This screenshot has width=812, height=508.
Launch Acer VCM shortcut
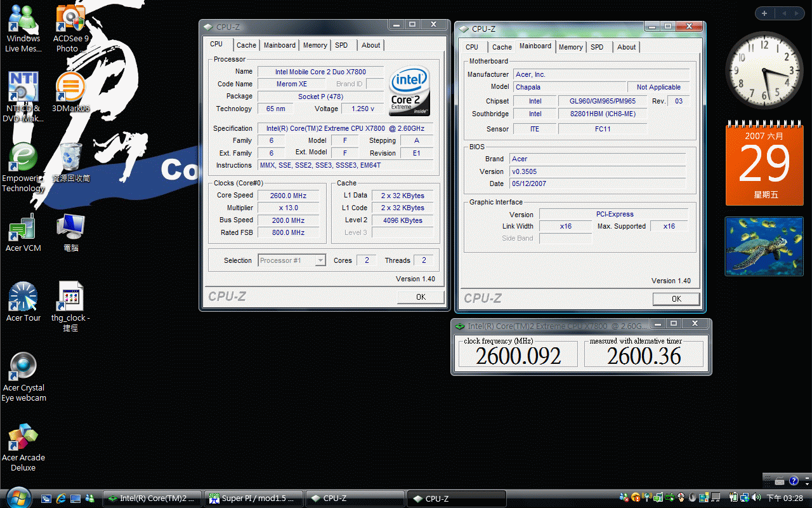[23, 232]
